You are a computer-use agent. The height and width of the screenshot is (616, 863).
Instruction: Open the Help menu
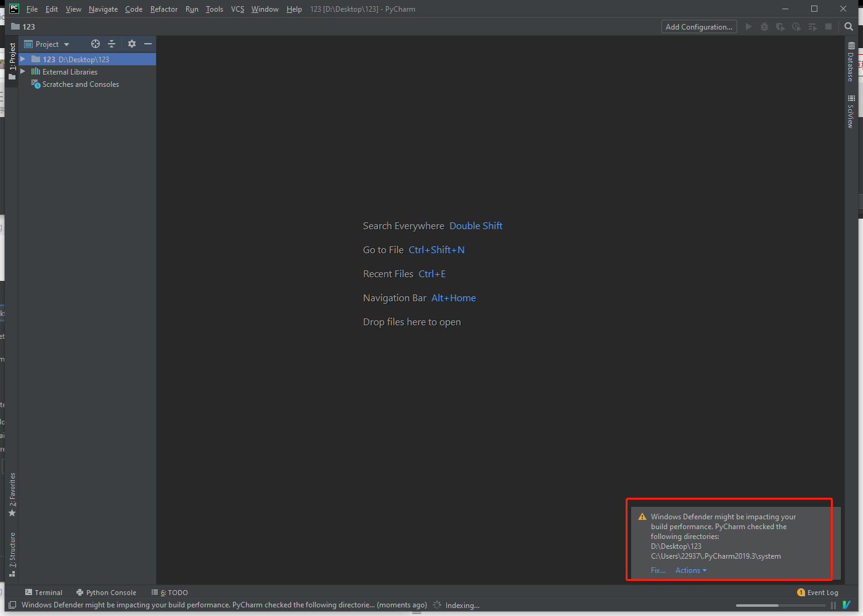coord(294,9)
